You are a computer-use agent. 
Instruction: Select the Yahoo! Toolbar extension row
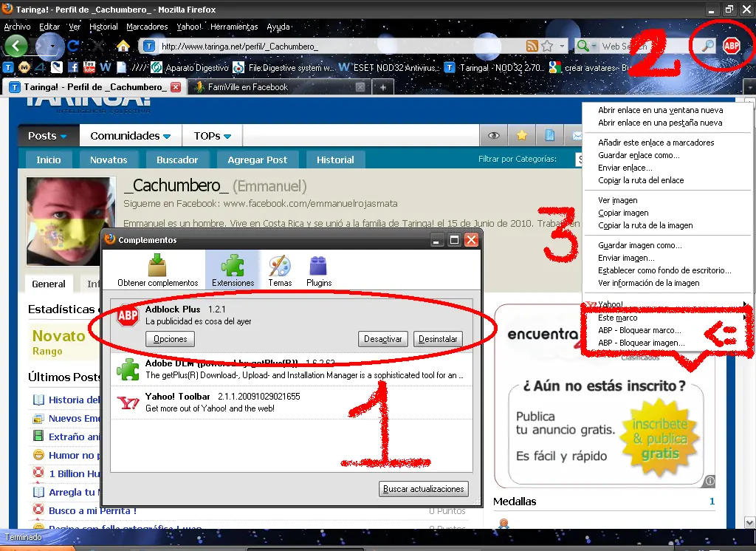[x=291, y=403]
